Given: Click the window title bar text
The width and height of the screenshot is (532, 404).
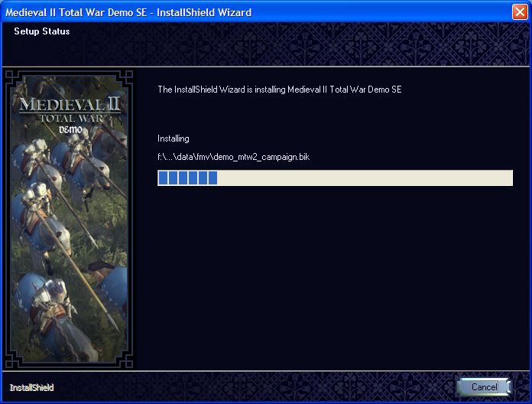Looking at the screenshot, I should (128, 12).
